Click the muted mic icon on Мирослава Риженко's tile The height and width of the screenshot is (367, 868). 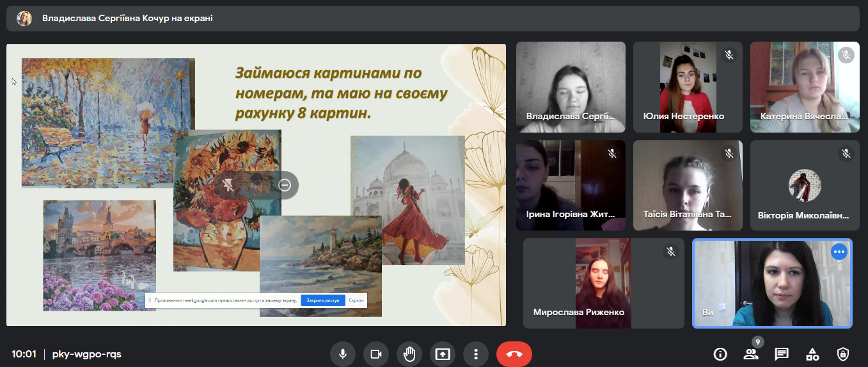click(671, 252)
